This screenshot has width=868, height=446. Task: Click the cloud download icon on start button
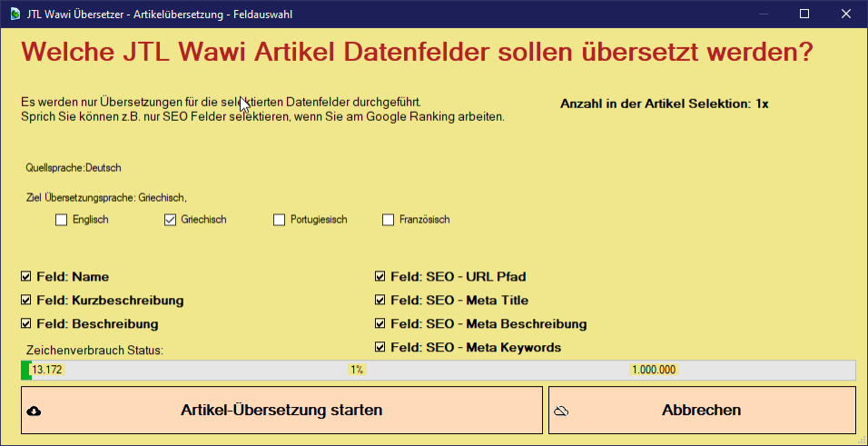point(34,411)
